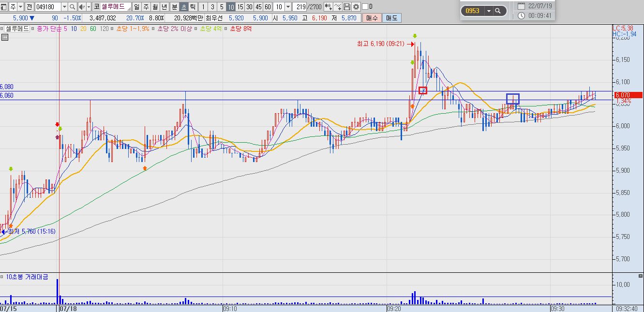Select the 60 interval button

[x=268, y=7]
